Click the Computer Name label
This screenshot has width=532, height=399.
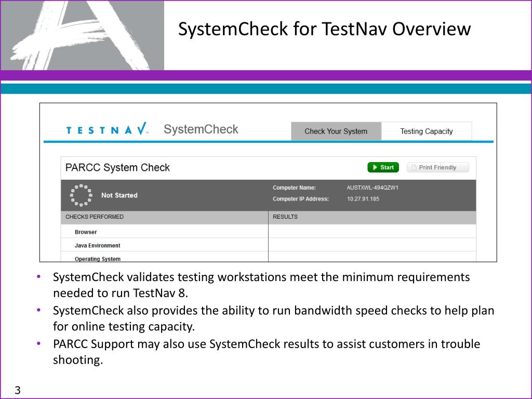[x=294, y=188]
